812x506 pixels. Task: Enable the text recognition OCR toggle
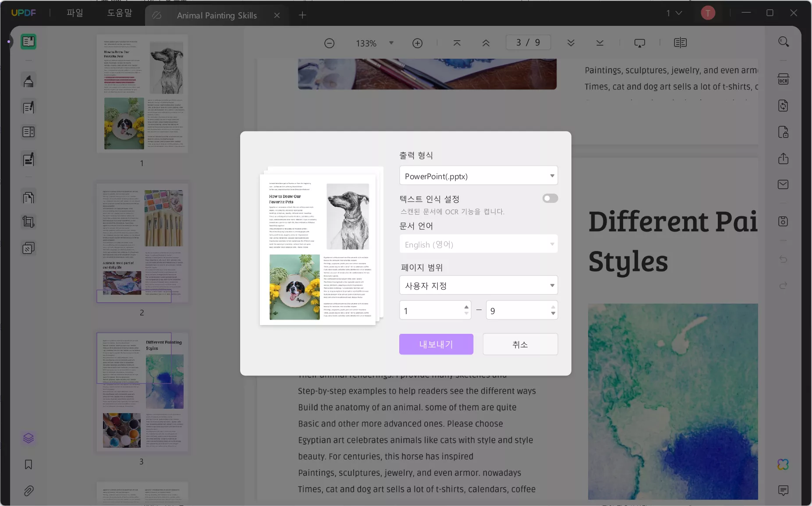(x=550, y=198)
